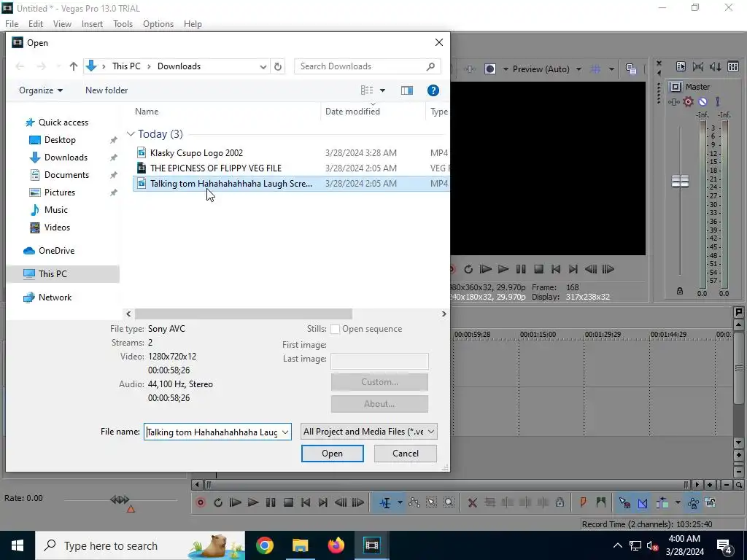747x560 pixels.
Task: Open the Mixing Console icon
Action: tap(733, 66)
